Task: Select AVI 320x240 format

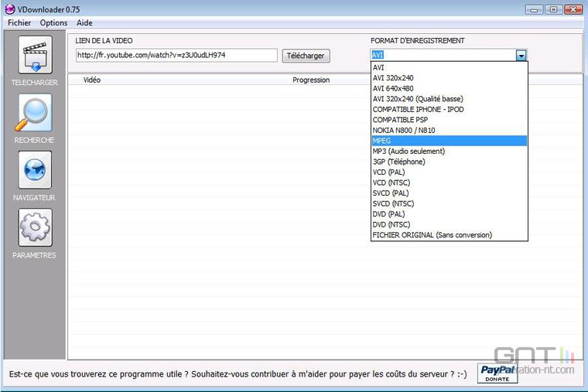Action: coord(450,78)
